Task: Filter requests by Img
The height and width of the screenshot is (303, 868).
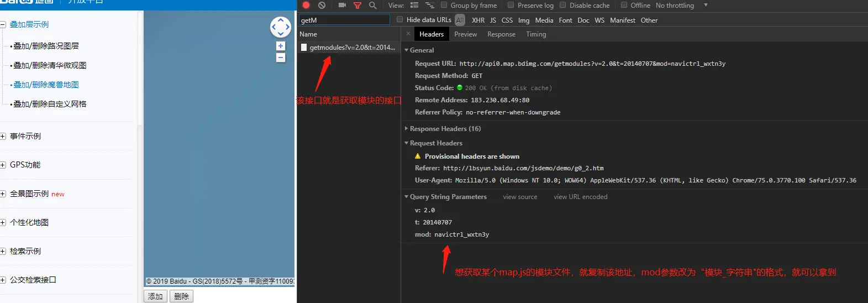Action: click(524, 20)
